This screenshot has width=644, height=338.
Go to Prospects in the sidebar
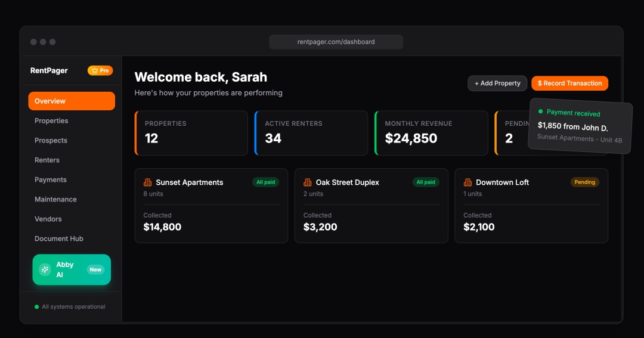point(51,140)
